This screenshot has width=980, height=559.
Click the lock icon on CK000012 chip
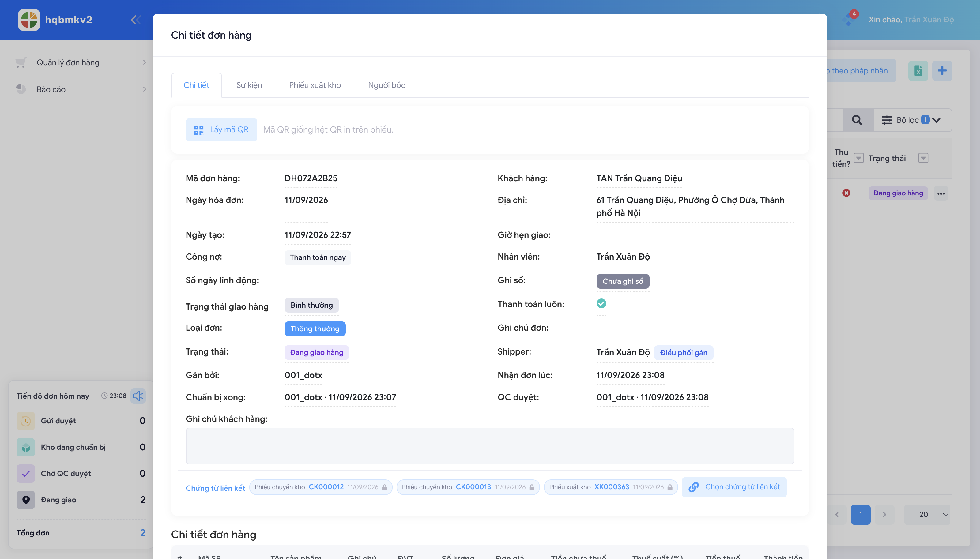click(x=384, y=487)
